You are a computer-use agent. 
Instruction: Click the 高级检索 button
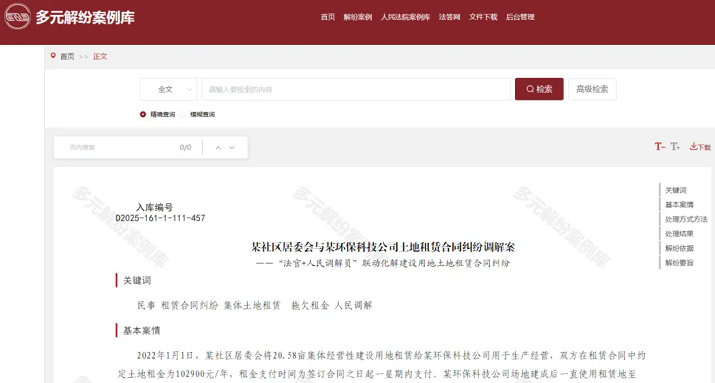(592, 89)
